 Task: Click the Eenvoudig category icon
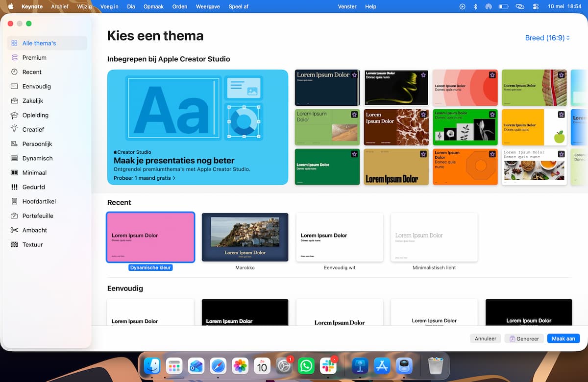[x=14, y=86]
